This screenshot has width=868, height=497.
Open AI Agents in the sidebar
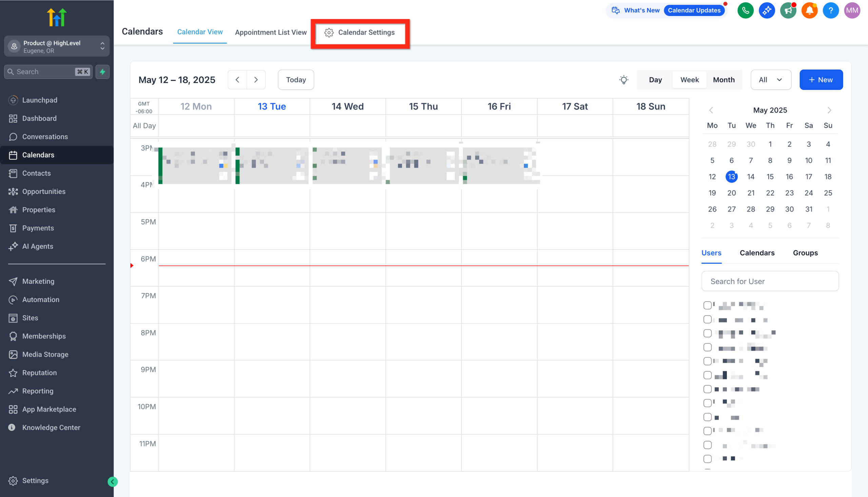(38, 246)
